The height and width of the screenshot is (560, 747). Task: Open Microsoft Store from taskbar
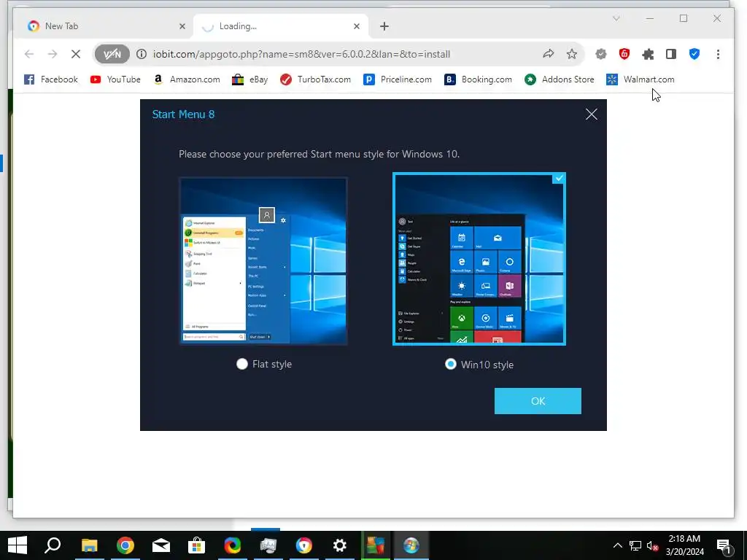196,545
